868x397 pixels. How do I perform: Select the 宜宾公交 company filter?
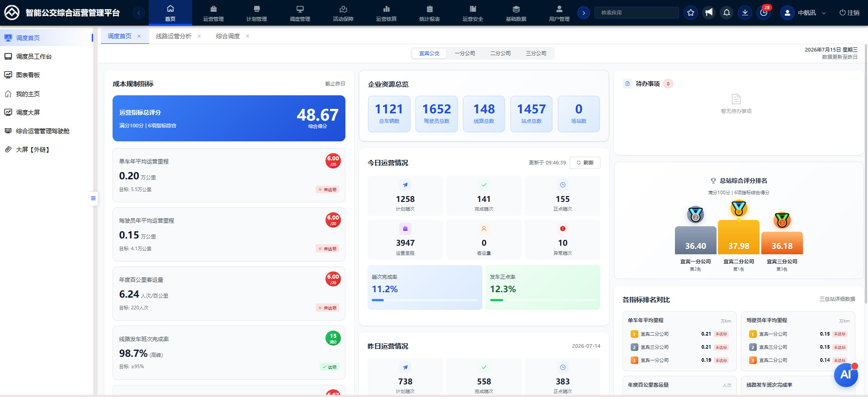coord(429,53)
